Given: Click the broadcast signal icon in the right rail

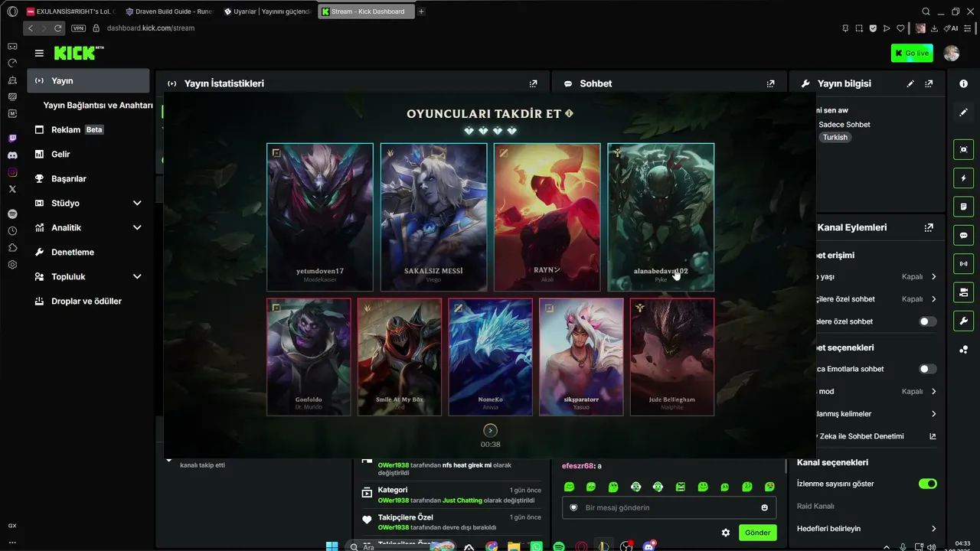Looking at the screenshot, I should click(963, 264).
